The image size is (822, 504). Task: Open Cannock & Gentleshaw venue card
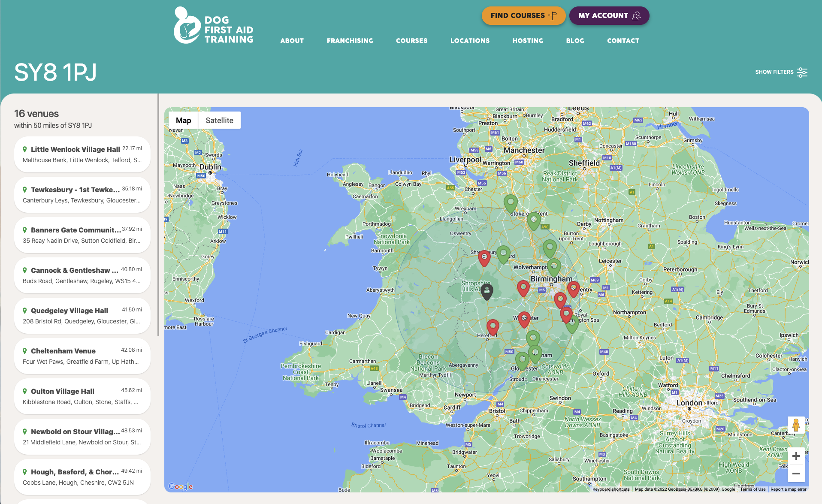coord(82,275)
